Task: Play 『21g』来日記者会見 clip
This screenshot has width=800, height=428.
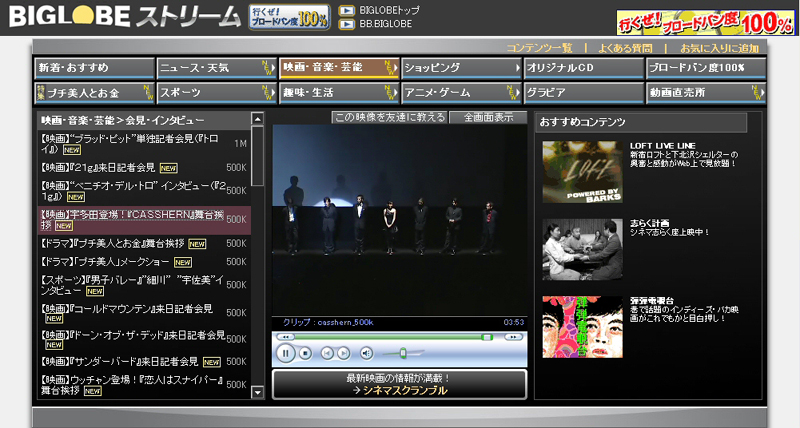Action: point(144,167)
